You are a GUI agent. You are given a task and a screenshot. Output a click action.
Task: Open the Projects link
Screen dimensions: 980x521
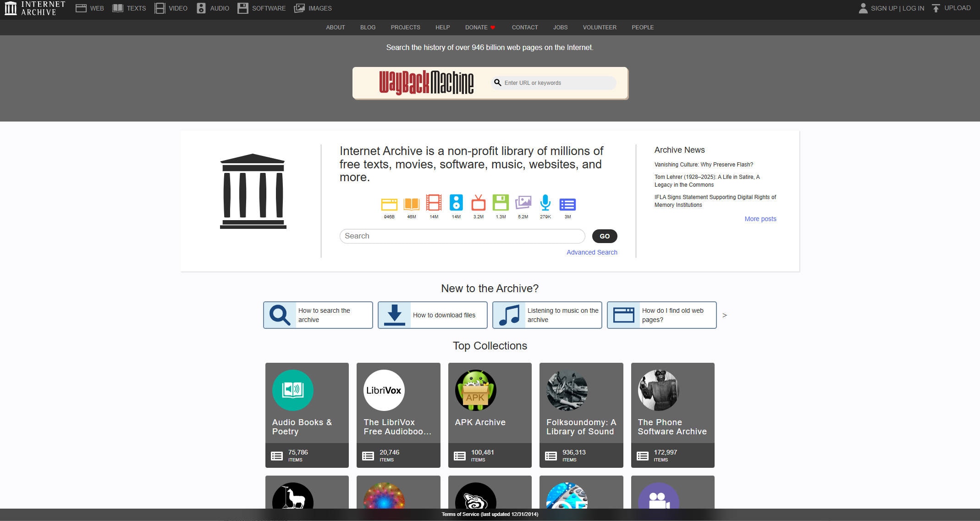[405, 28]
